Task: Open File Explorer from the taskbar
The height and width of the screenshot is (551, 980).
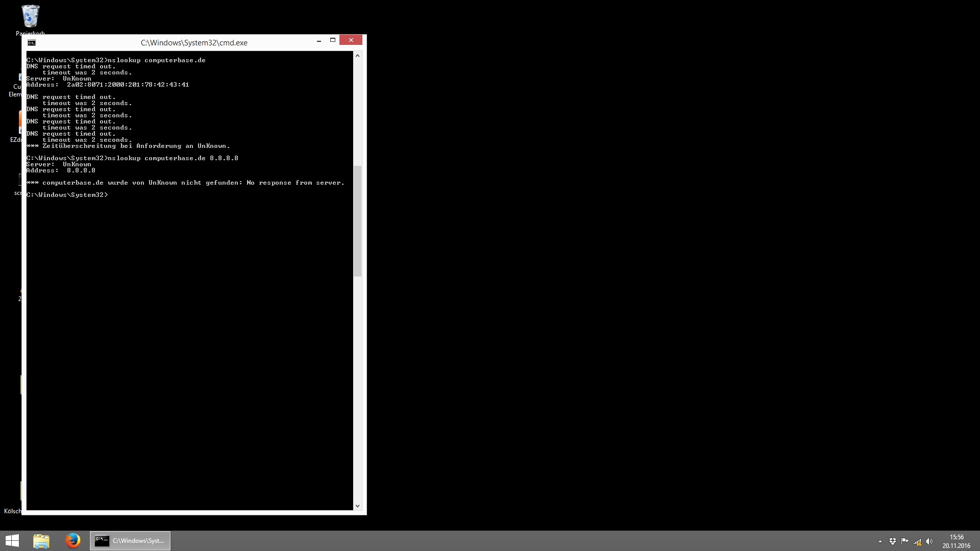Action: pyautogui.click(x=41, y=540)
